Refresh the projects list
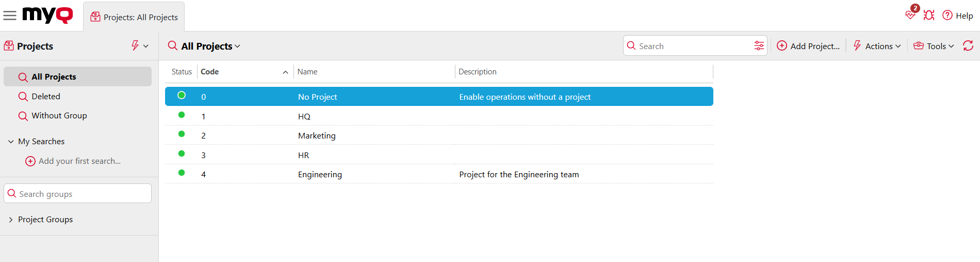The image size is (980, 262). coord(968,46)
